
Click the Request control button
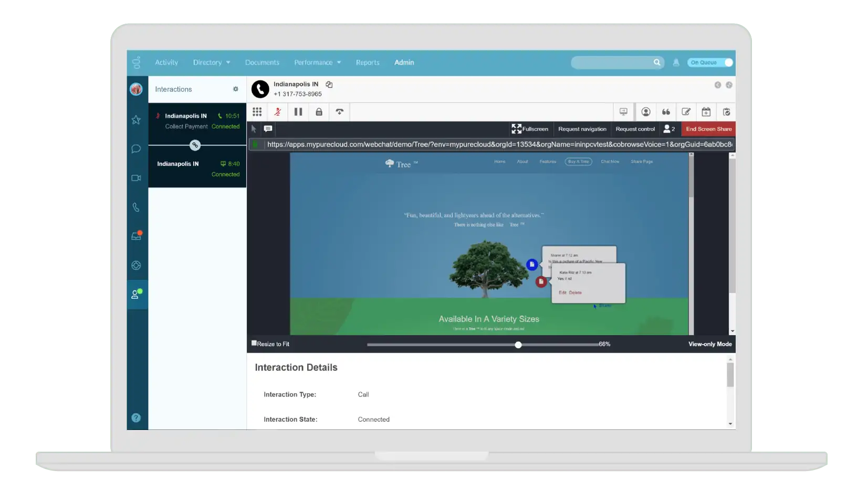635,129
